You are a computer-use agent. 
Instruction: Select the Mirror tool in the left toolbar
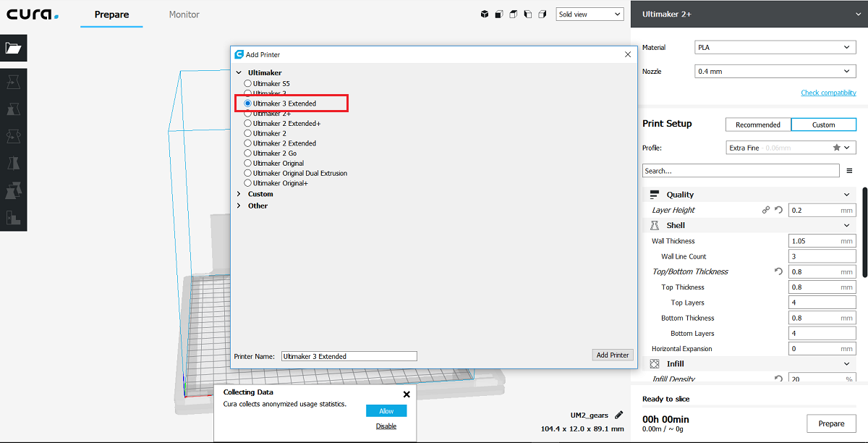coord(13,163)
